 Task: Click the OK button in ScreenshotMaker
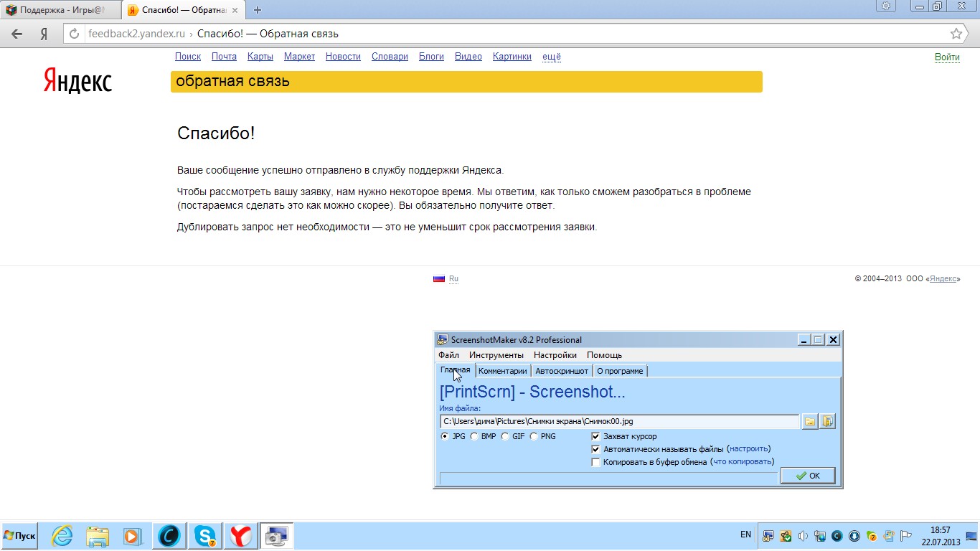(808, 476)
